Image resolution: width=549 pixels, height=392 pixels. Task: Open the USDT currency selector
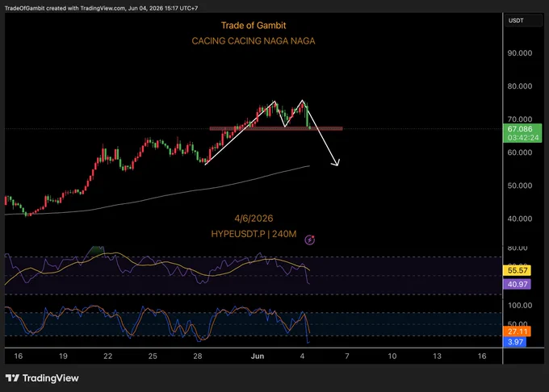523,21
